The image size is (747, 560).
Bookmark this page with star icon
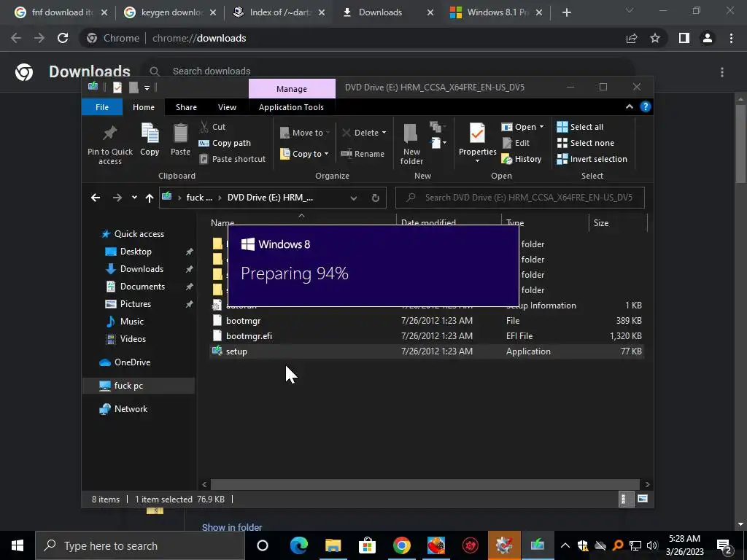coord(655,38)
